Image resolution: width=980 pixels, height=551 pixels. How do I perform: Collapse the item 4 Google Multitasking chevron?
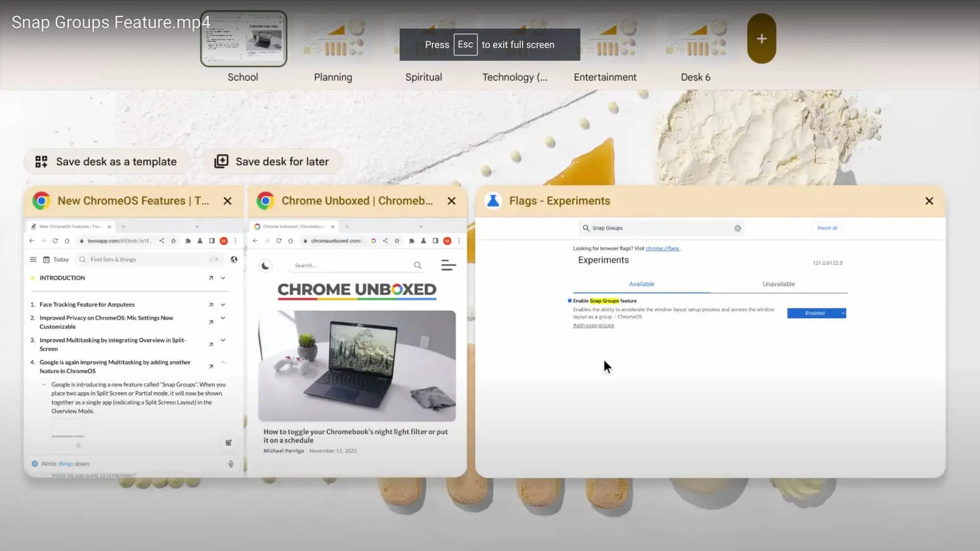[x=223, y=362]
